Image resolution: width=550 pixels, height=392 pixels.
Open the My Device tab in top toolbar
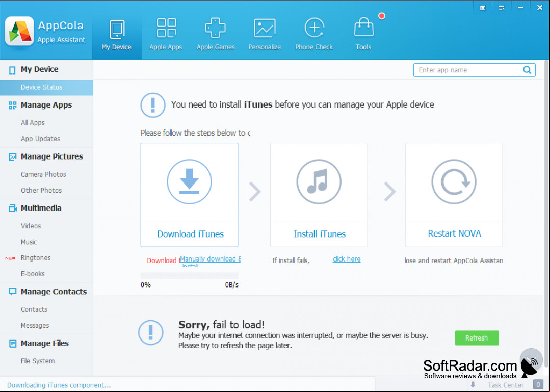(x=117, y=35)
